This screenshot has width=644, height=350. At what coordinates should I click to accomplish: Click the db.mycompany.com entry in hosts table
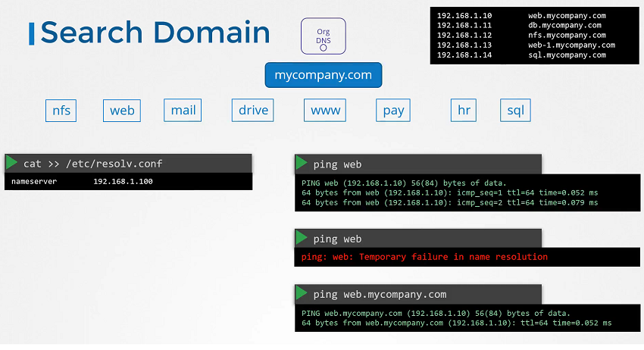pyautogui.click(x=564, y=25)
